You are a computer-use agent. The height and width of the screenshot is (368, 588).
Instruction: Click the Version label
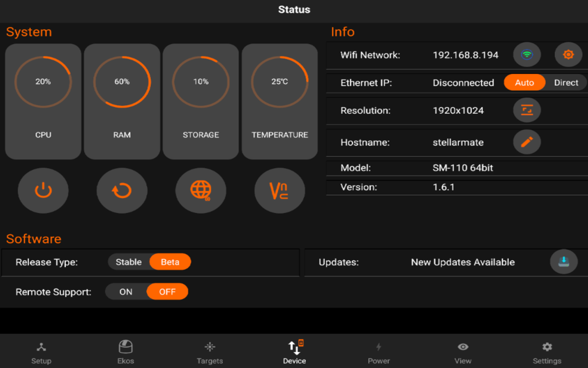coord(358,187)
